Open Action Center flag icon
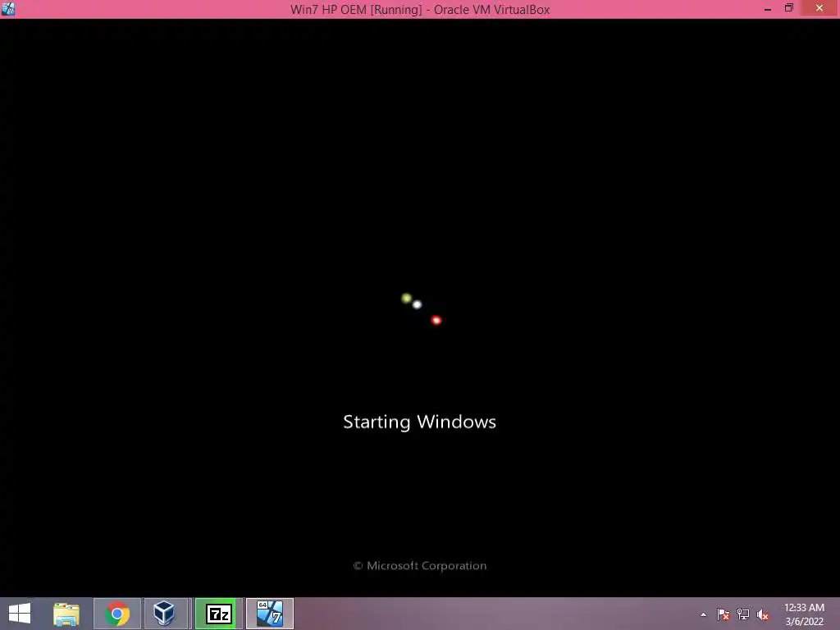The image size is (840, 630). [724, 614]
